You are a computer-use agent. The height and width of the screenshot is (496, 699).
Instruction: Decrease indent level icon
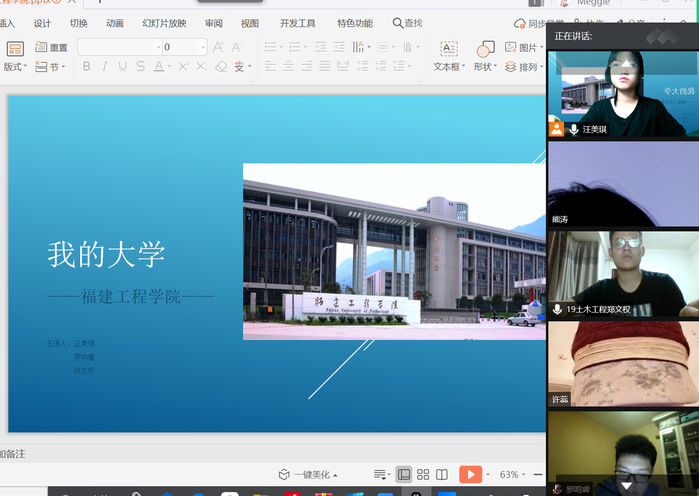(321, 47)
